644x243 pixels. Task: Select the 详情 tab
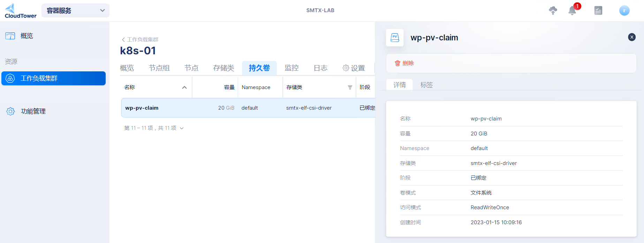point(400,85)
